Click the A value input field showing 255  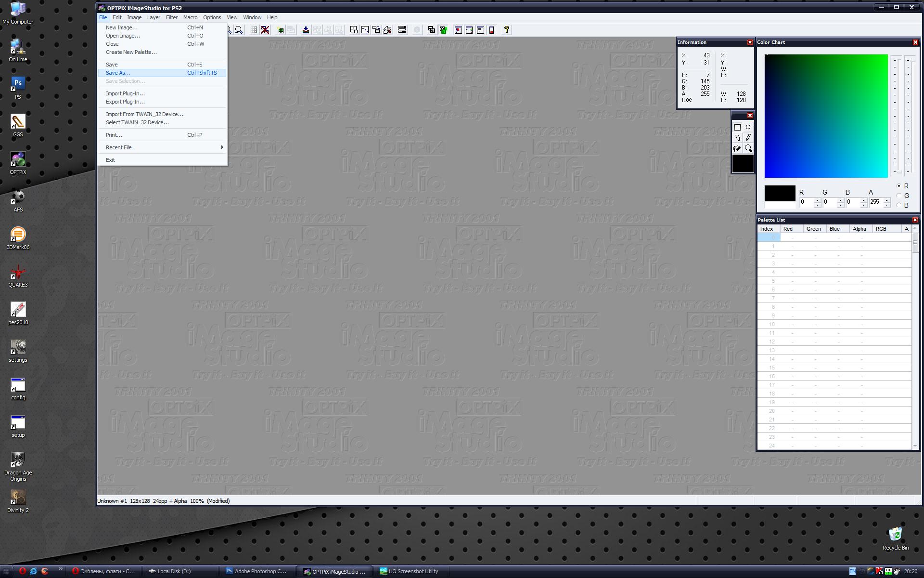876,202
